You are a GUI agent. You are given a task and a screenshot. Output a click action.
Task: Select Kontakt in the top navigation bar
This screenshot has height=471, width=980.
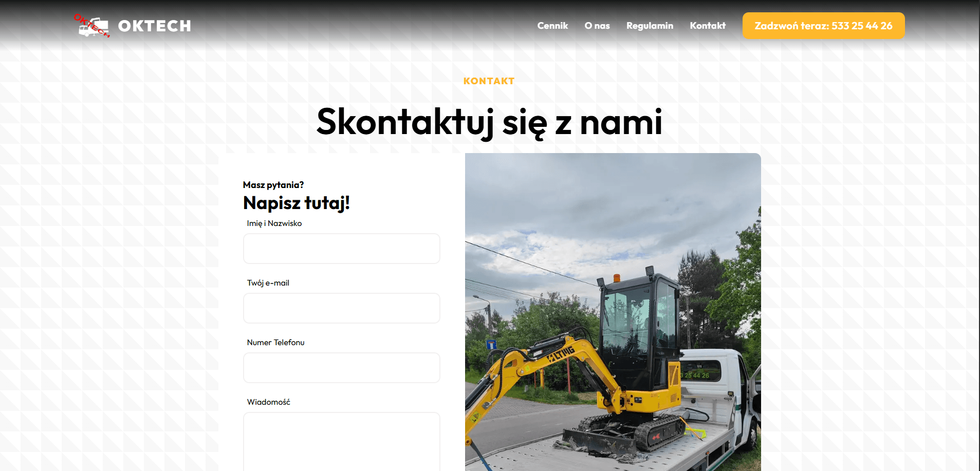point(707,26)
